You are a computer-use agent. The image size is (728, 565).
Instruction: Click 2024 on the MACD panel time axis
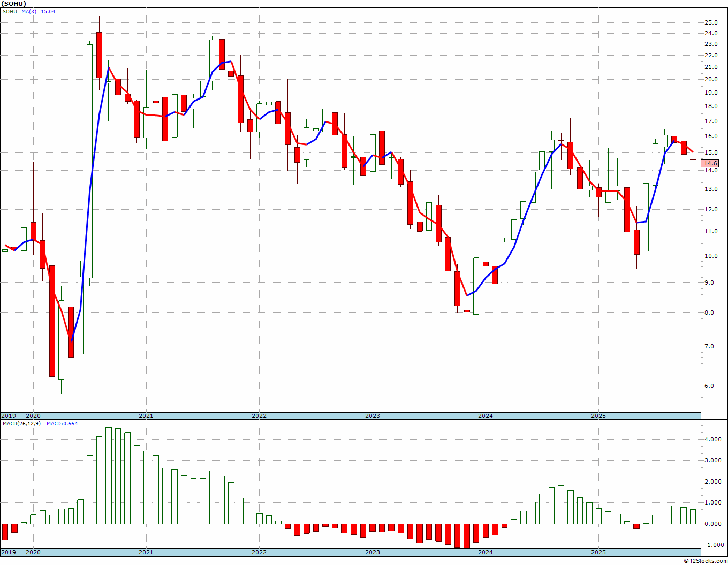pos(486,552)
